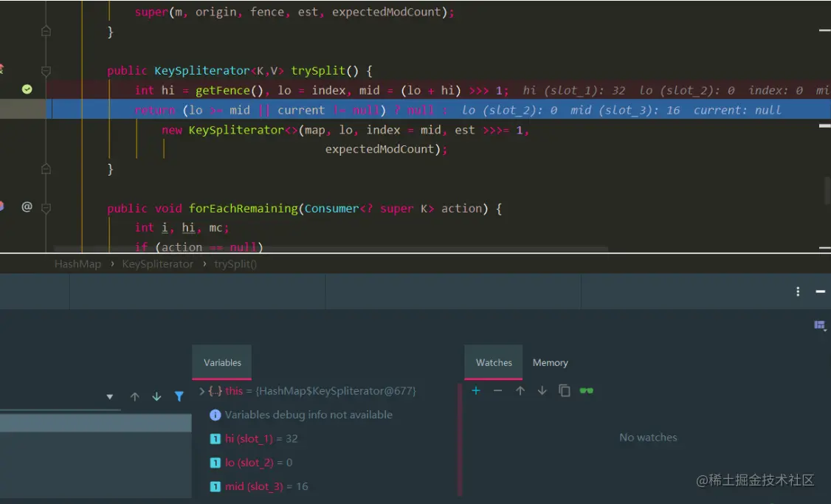
Task: Move the watch down in the Watches toolbar
Action: tap(542, 390)
